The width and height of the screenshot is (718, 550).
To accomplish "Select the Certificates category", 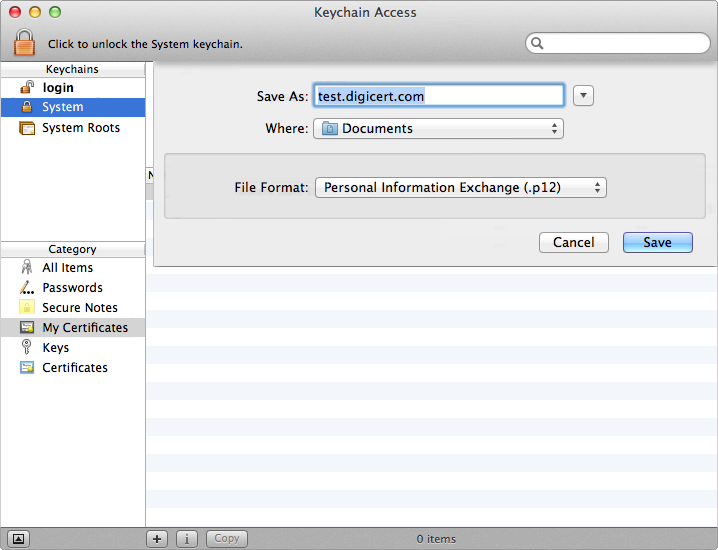I will point(74,368).
